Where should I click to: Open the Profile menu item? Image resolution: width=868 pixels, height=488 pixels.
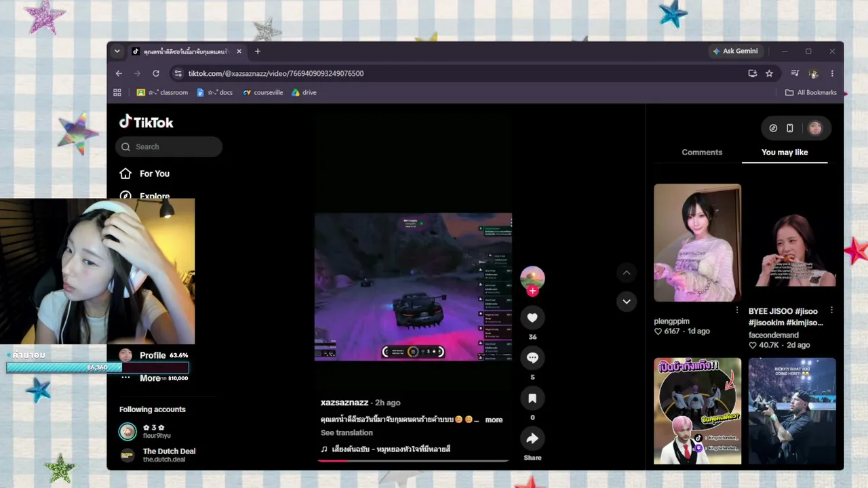153,355
